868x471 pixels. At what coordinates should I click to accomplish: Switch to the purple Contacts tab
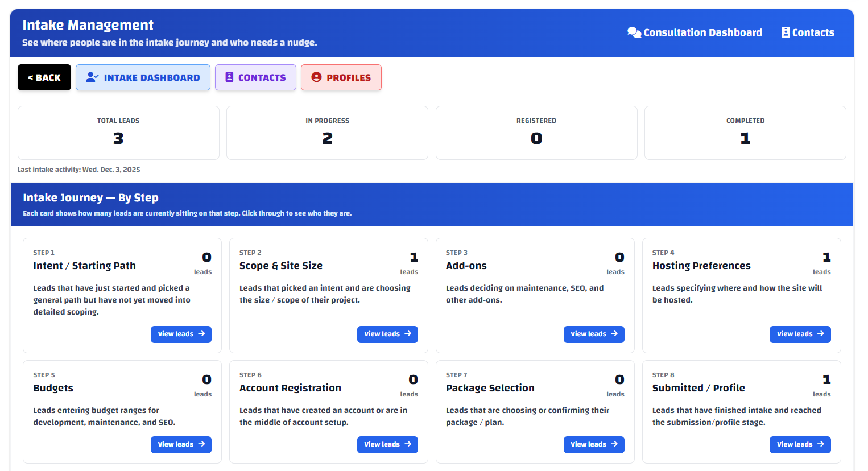tap(255, 77)
